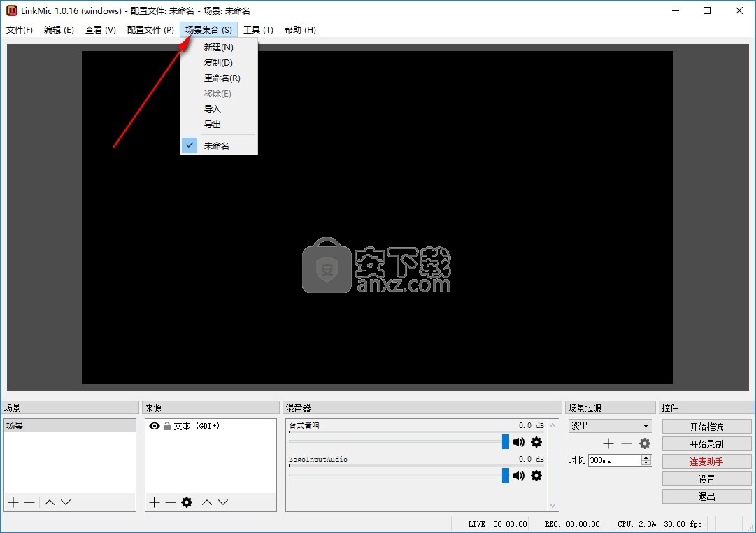Viewport: 756px width, 533px height.
Task: Move scene up in Scenes panel
Action: (50, 502)
